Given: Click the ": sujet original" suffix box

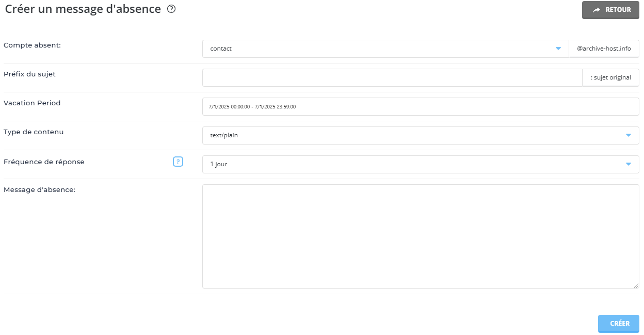Looking at the screenshot, I should click(x=610, y=78).
